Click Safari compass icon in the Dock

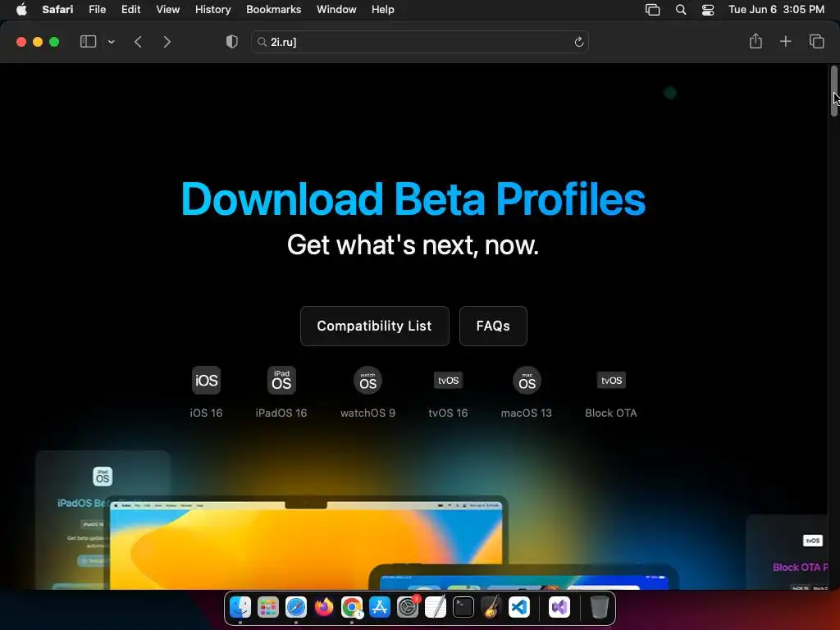(x=295, y=607)
